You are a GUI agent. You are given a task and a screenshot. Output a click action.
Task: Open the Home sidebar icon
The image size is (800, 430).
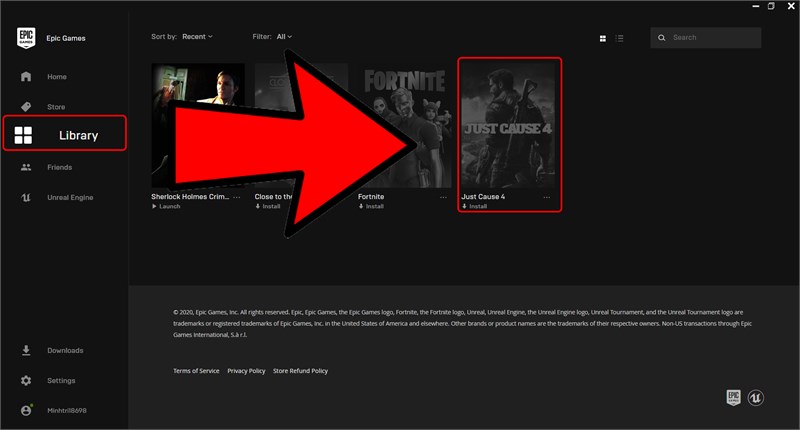tap(26, 77)
